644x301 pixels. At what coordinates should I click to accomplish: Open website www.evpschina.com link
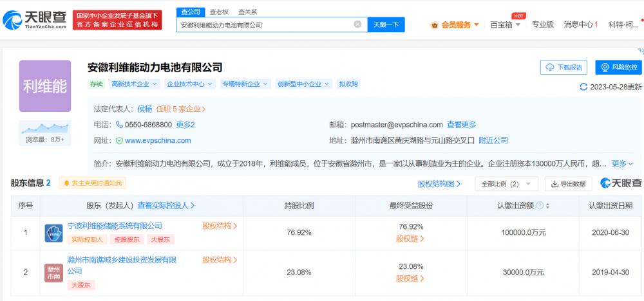pos(158,141)
